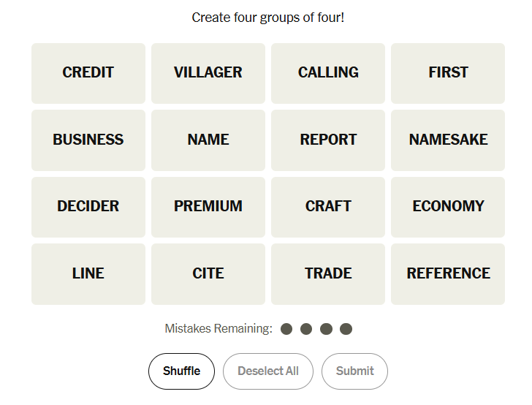Select the PREMIUM tile

(208, 207)
